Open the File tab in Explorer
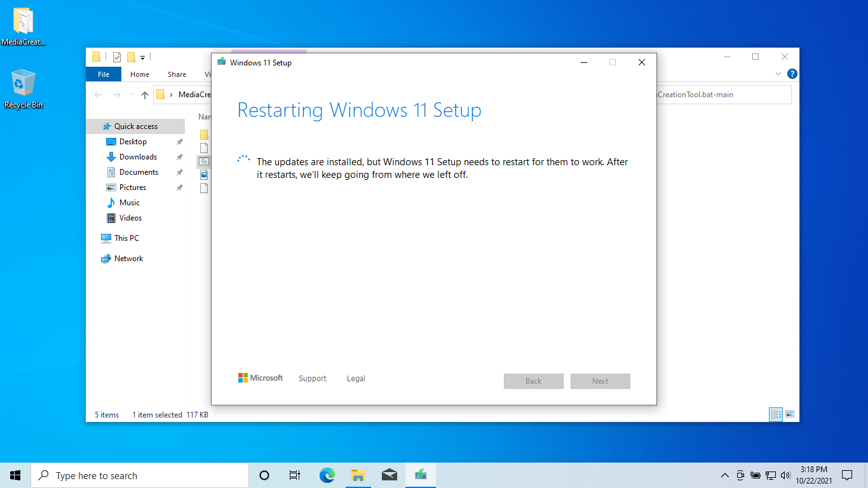Screen dimensions: 868x488 coord(104,74)
